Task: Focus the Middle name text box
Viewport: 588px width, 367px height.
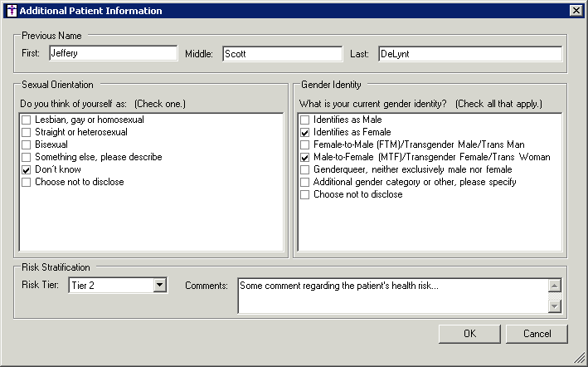Action: click(x=281, y=54)
